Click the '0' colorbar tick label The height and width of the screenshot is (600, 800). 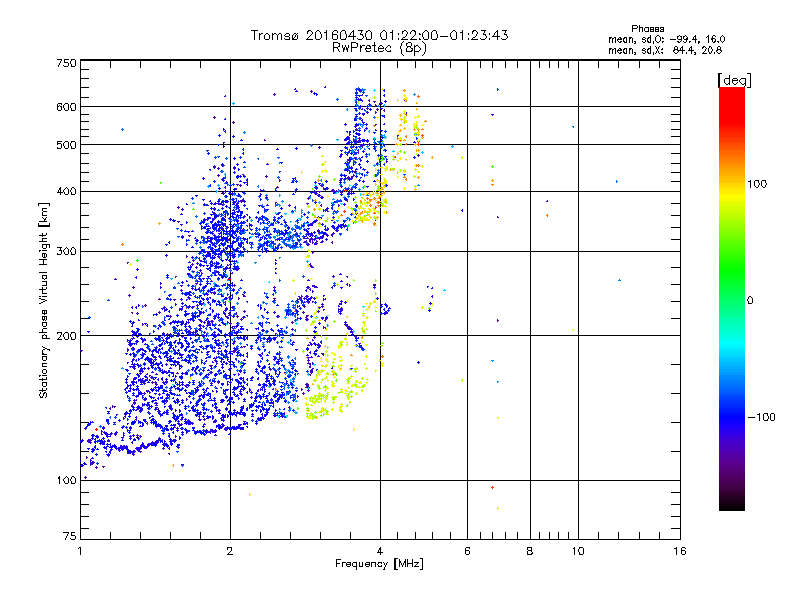coord(750,301)
